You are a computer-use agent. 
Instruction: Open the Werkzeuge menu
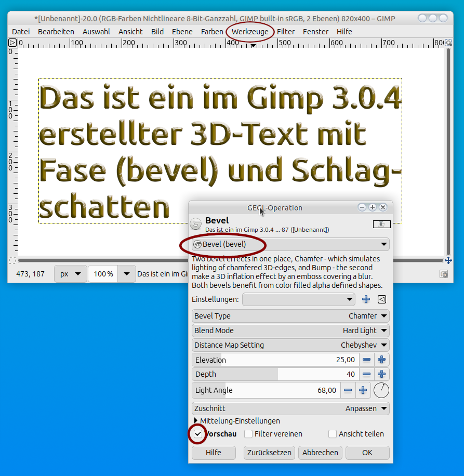pyautogui.click(x=250, y=32)
